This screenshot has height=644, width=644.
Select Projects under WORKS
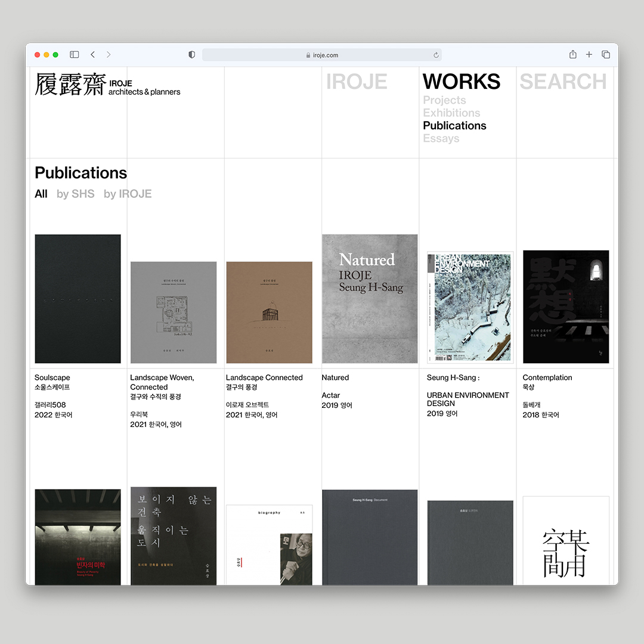[x=444, y=100]
